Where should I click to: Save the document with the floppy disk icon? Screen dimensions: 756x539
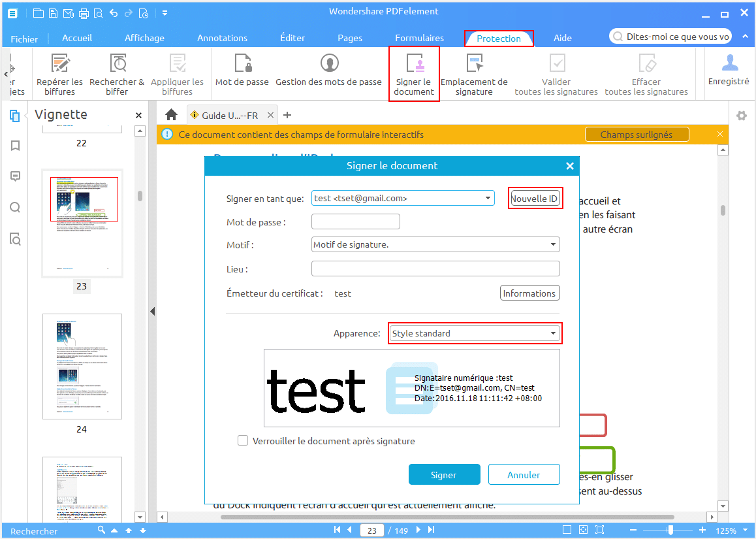point(53,14)
